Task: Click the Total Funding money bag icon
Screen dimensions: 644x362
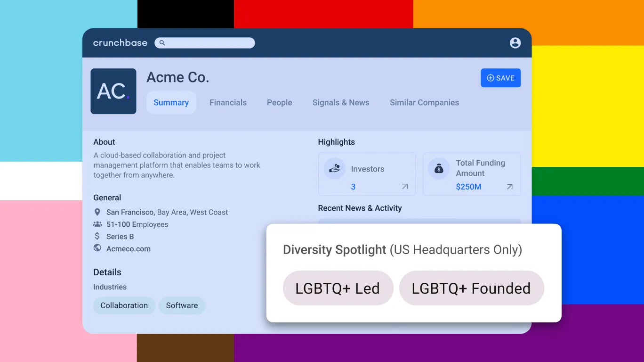Action: pyautogui.click(x=439, y=168)
